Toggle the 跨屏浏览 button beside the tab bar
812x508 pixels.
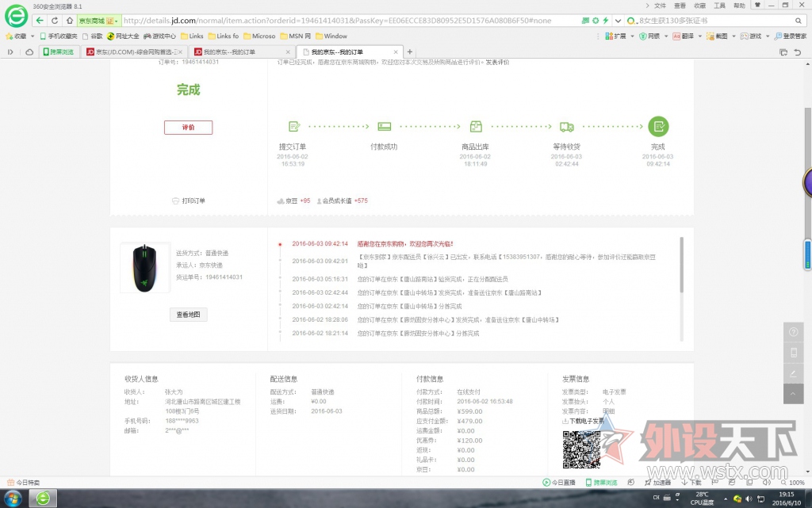[56, 52]
